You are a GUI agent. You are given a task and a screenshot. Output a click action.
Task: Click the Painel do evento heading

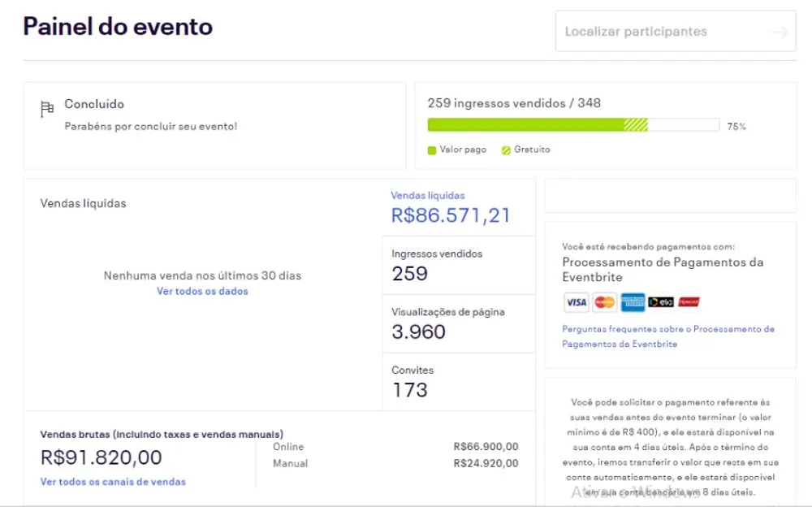click(118, 27)
